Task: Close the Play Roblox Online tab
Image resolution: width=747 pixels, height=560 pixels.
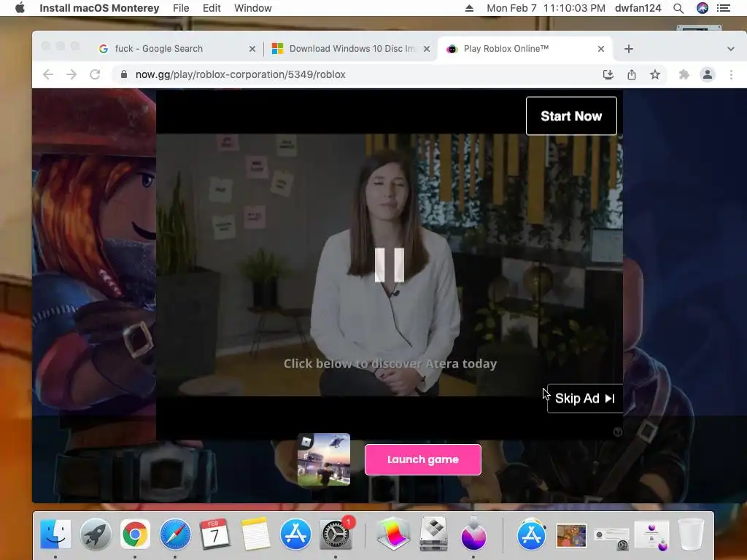Action: point(601,49)
